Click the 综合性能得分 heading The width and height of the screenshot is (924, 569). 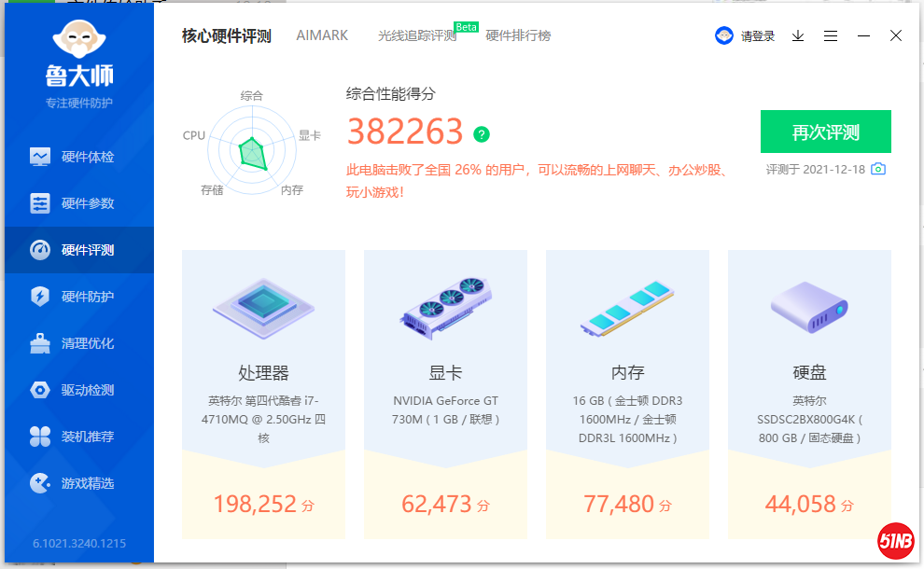[391, 93]
